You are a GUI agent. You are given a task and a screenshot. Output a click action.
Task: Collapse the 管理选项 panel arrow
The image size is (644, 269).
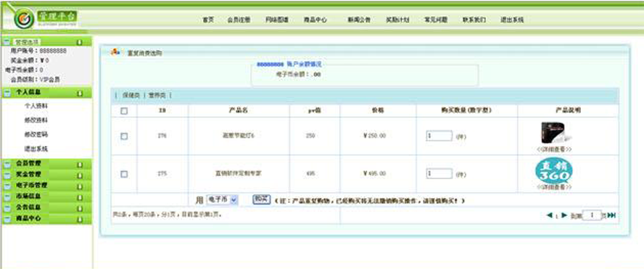[x=80, y=42]
